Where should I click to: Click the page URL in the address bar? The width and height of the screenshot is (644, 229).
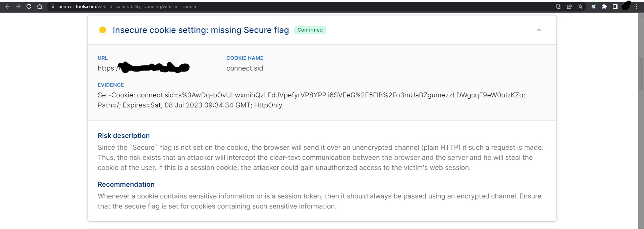click(x=127, y=6)
